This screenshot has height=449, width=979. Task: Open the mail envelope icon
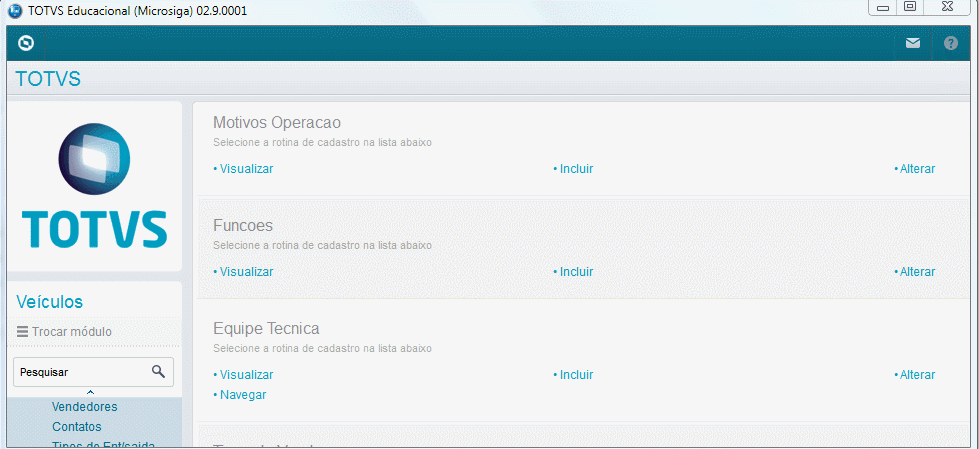point(913,43)
